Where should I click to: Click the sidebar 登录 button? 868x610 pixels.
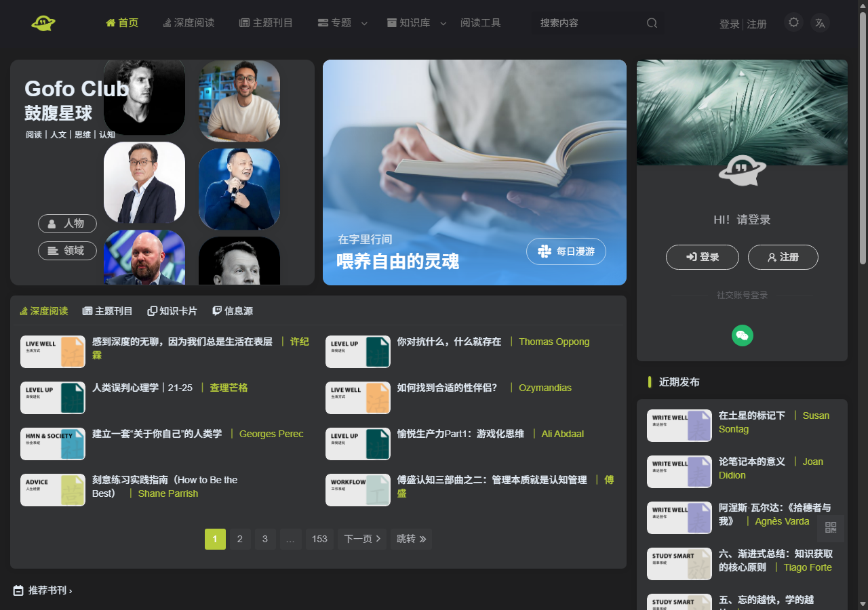[x=703, y=258]
